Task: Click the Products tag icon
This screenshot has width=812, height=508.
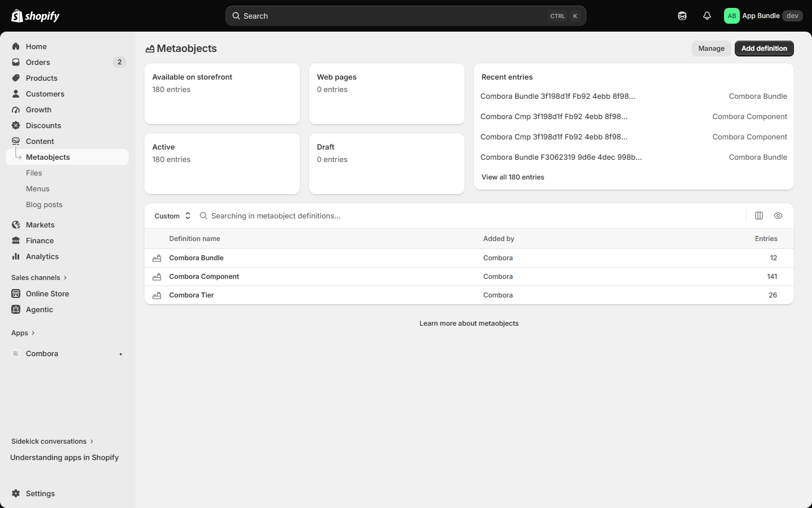Action: [x=16, y=78]
